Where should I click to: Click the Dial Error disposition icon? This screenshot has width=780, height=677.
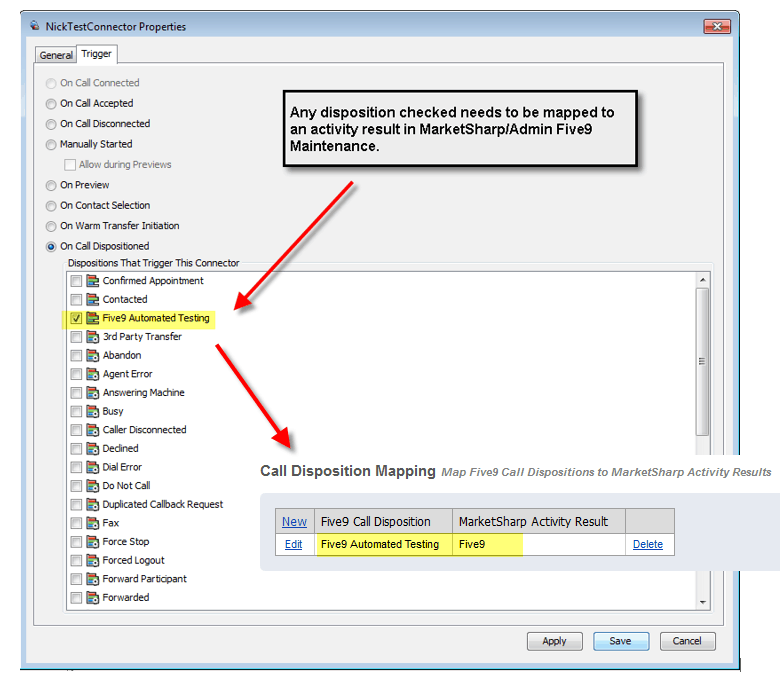click(x=93, y=467)
